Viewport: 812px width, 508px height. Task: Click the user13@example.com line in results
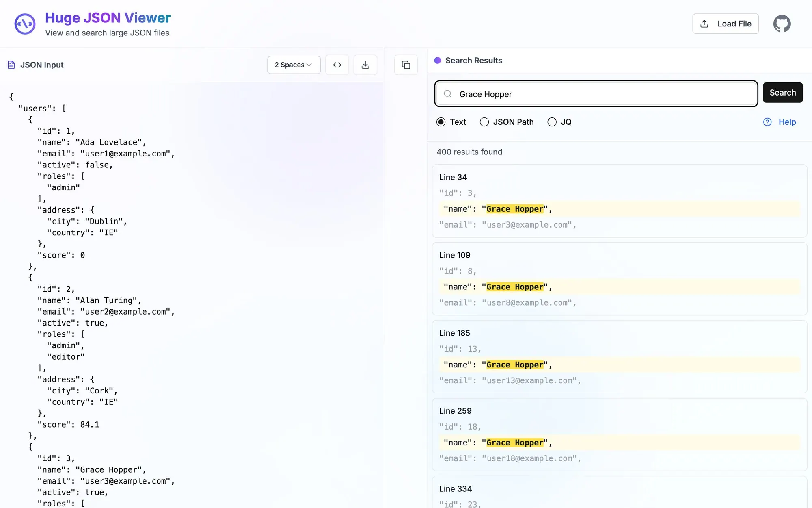[x=510, y=381]
